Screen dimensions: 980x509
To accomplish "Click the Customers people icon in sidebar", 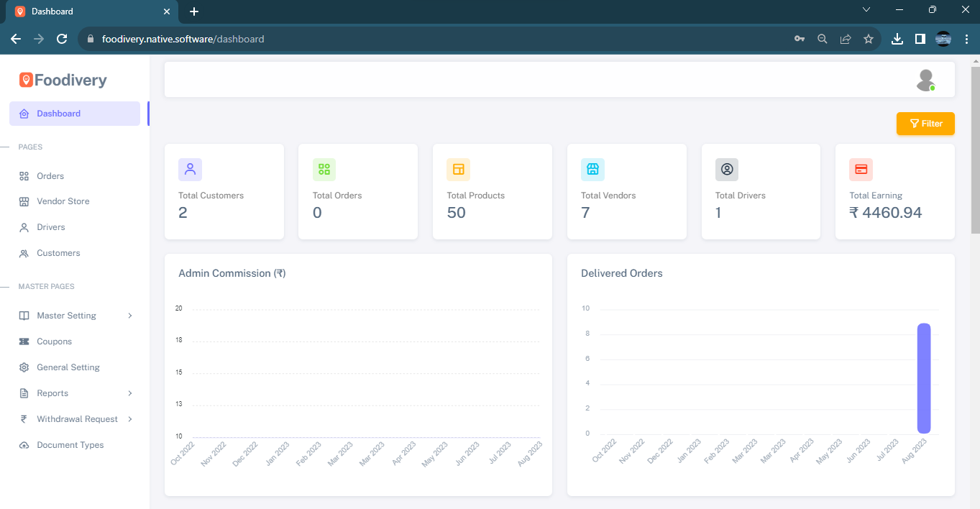I will 24,253.
